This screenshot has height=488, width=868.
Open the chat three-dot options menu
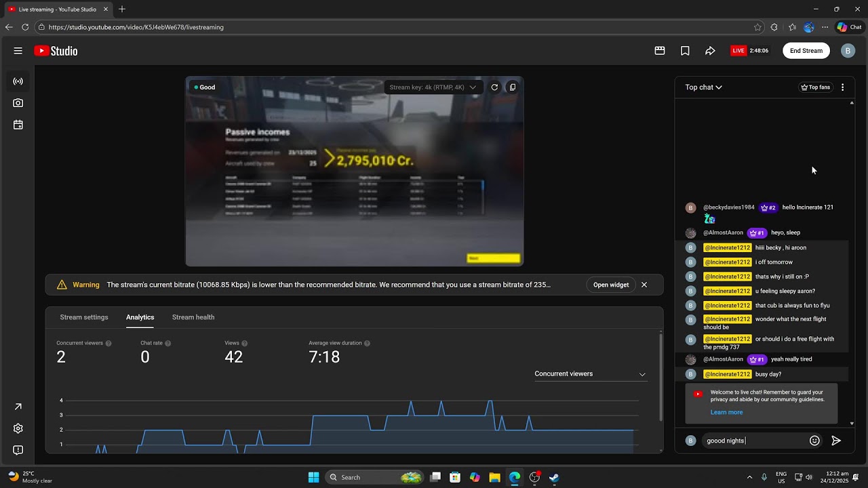point(842,87)
